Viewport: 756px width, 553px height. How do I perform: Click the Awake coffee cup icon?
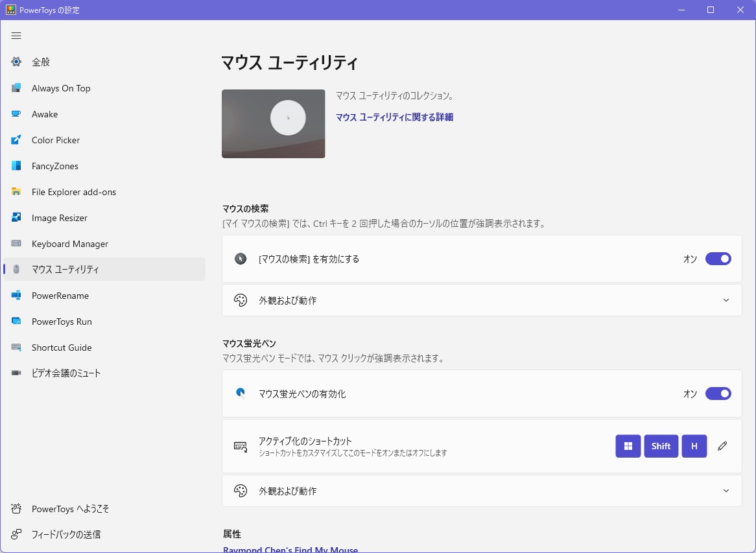(x=16, y=114)
